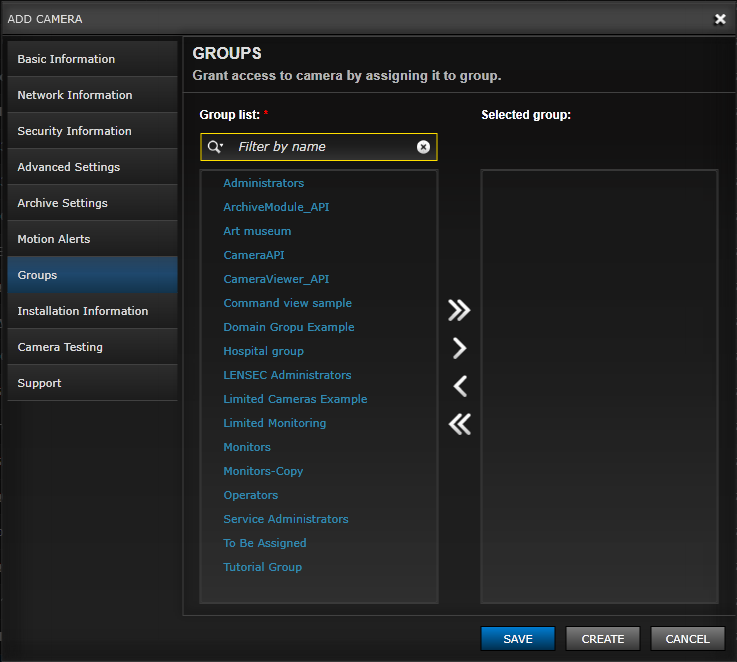Go to Advanced Settings tab
The width and height of the screenshot is (737, 662).
pos(93,167)
